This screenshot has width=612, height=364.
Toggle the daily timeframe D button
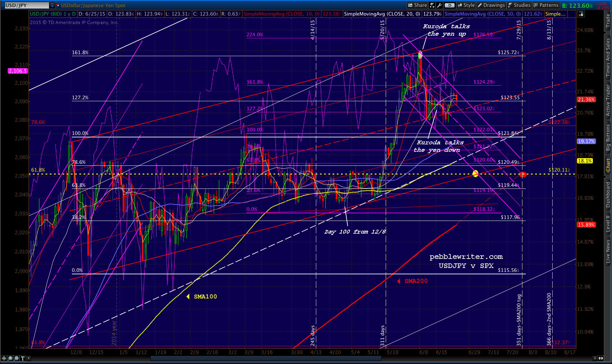pos(449,5)
